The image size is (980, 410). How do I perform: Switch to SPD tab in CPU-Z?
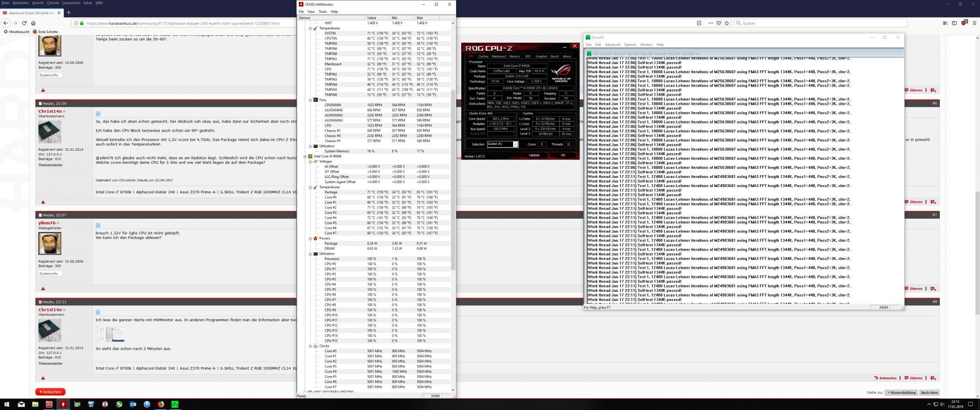tap(528, 56)
